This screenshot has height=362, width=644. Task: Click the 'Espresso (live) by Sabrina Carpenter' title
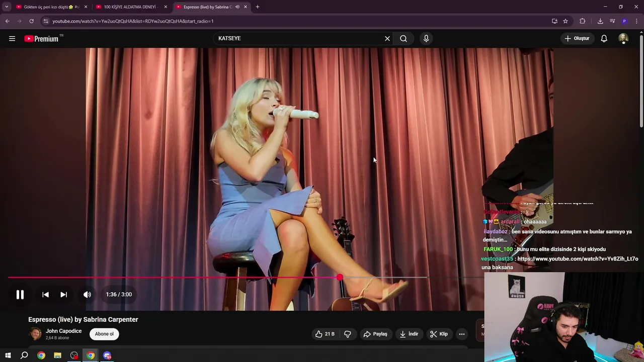83,319
